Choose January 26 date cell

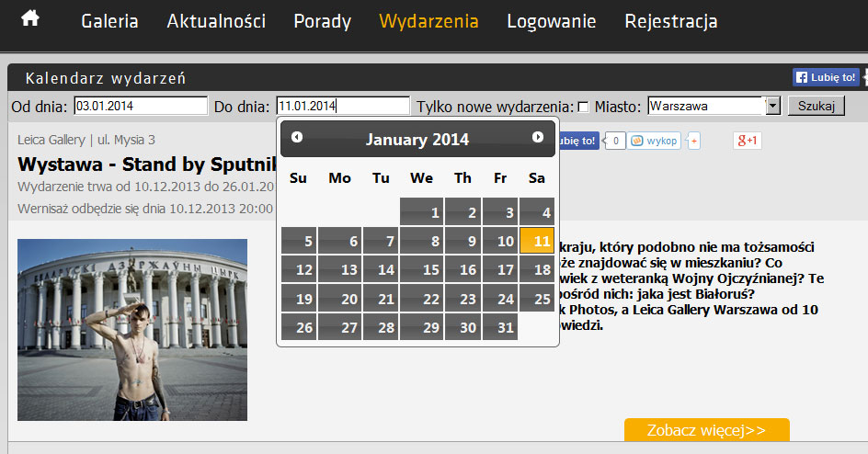[x=299, y=327]
